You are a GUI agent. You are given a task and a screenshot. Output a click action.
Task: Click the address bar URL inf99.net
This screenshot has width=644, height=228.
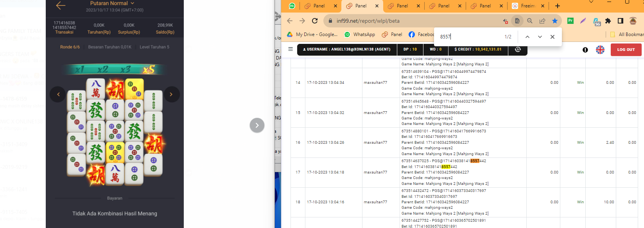368,21
